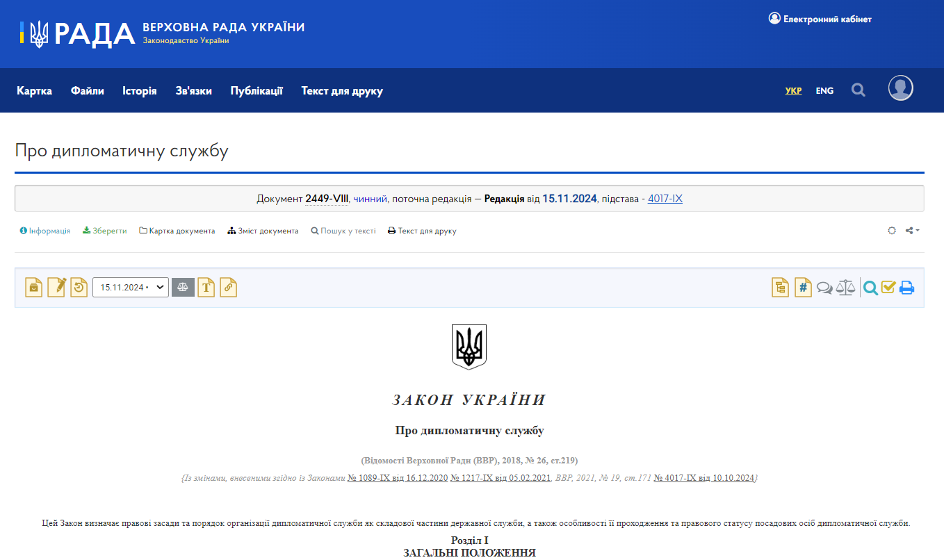Open document structure icon on the right toolbar

779,287
